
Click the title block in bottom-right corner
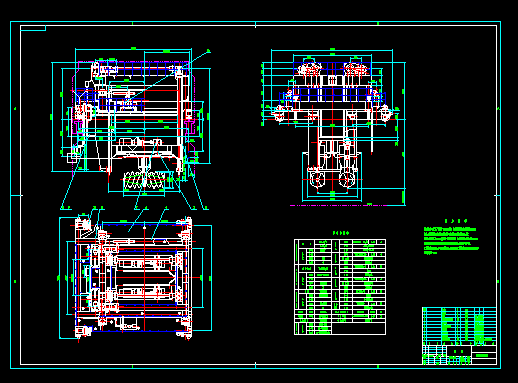coord(459,355)
